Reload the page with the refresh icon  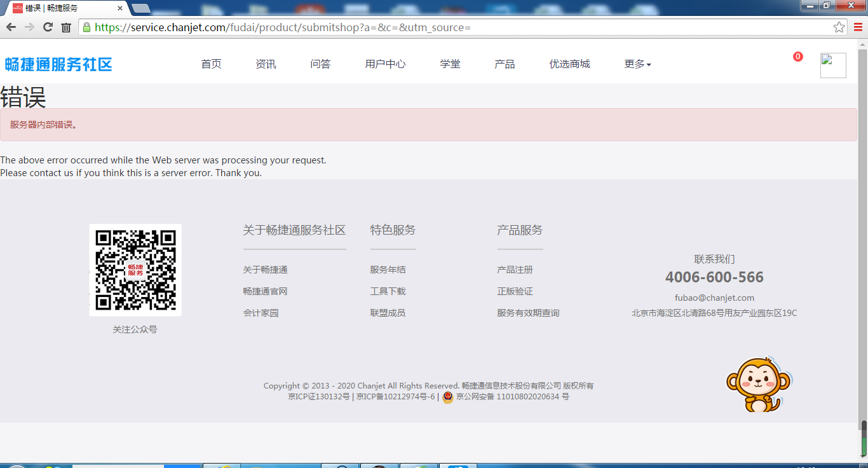point(48,27)
